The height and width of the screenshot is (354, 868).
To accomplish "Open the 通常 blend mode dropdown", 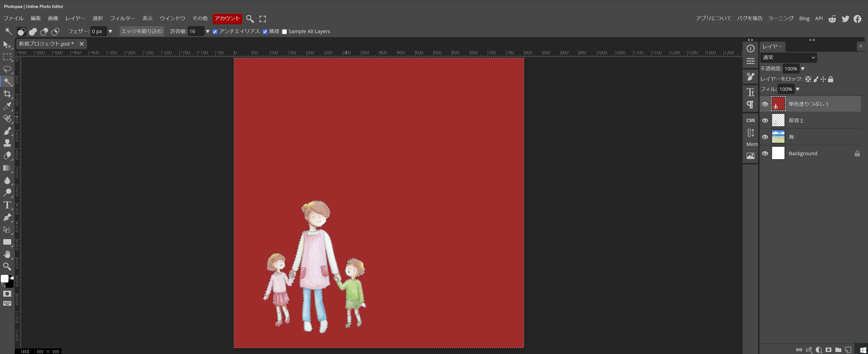I will coord(789,58).
